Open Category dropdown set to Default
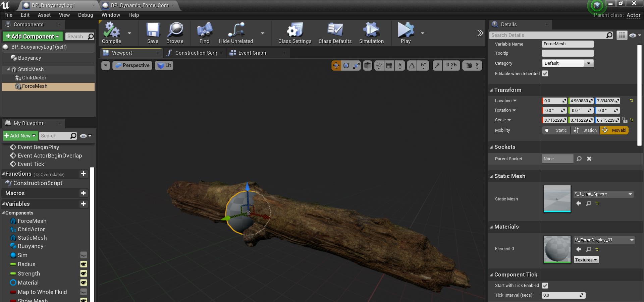This screenshot has height=302, width=644. pyautogui.click(x=568, y=63)
